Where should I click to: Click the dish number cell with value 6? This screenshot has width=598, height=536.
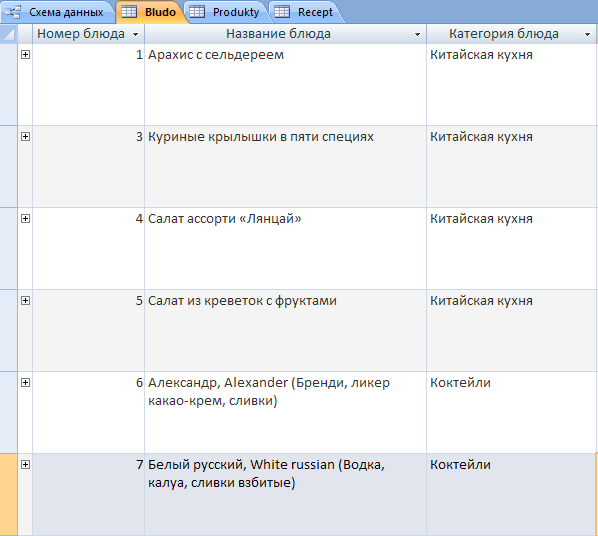88,413
